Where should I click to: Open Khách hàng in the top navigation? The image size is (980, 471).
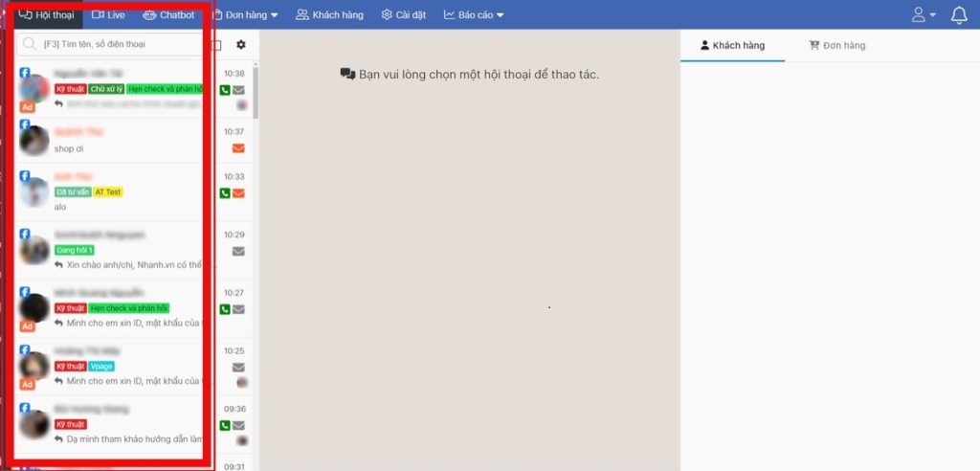[x=329, y=15]
